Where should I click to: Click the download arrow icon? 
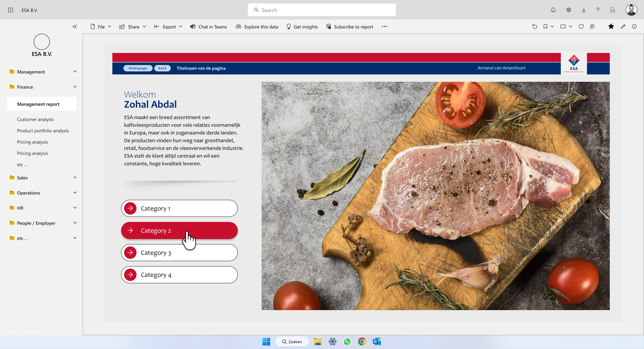[583, 10]
